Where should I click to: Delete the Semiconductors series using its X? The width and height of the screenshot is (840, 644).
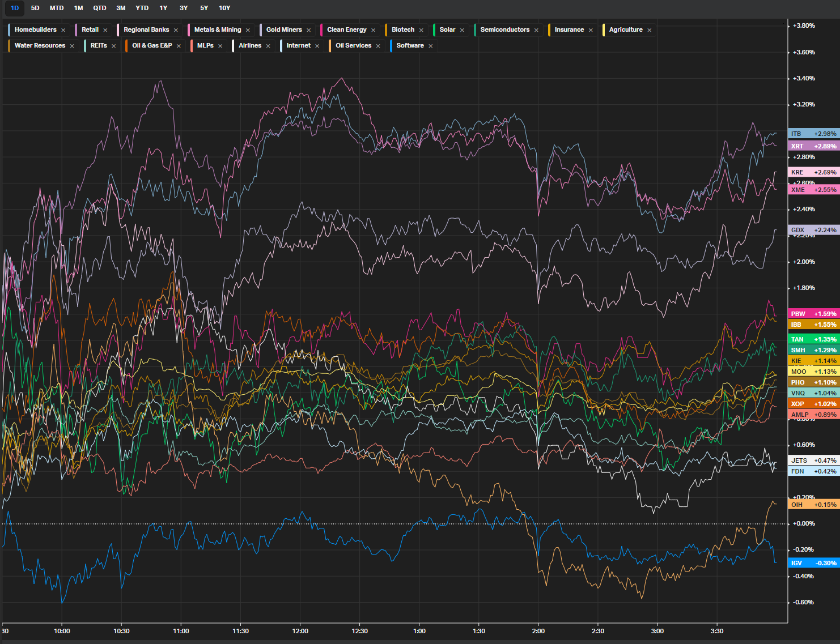pos(536,30)
